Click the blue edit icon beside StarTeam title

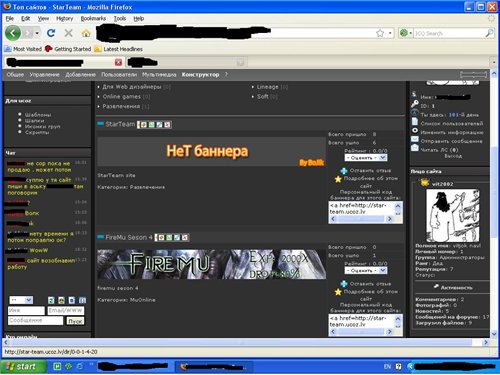[x=159, y=124]
